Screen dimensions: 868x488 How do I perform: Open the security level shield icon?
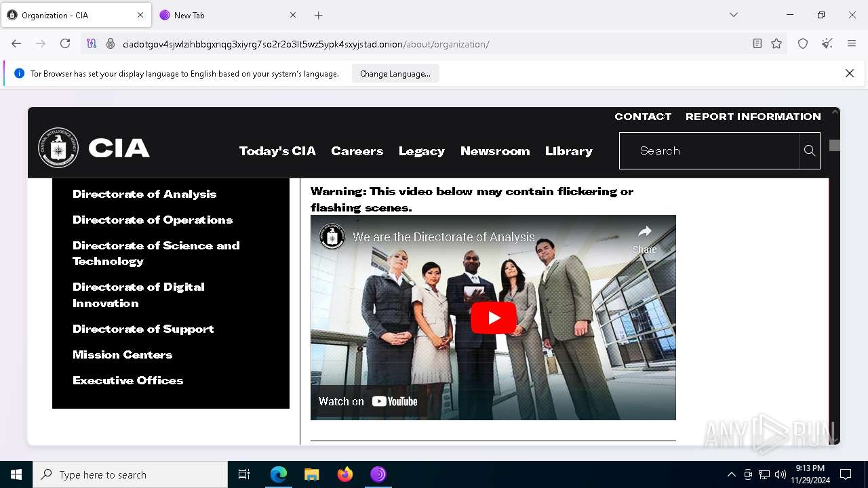[x=803, y=43]
